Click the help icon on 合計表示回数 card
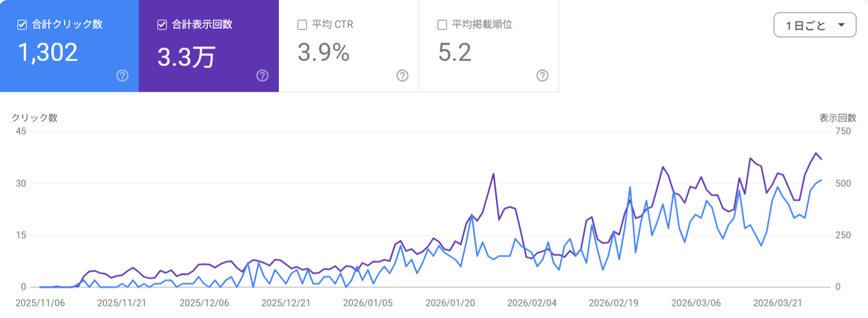The image size is (868, 318). [x=263, y=75]
